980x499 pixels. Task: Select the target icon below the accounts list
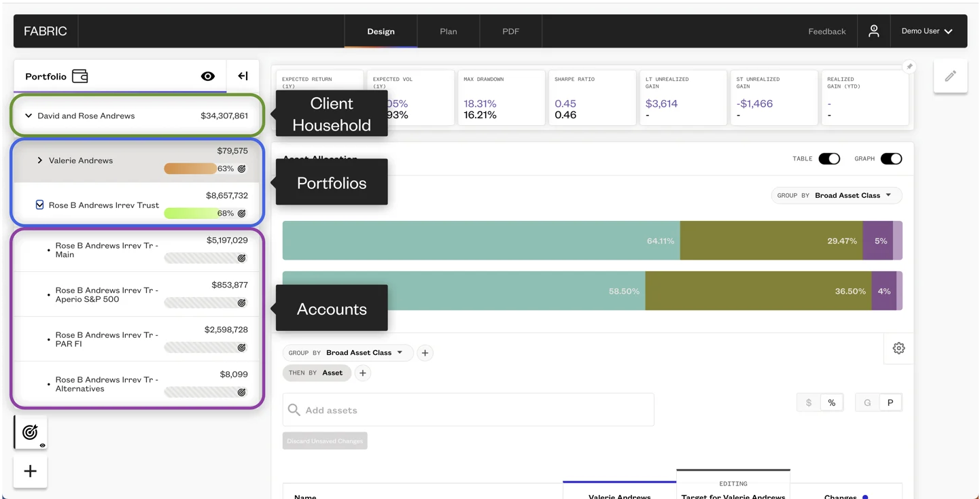[x=30, y=431]
